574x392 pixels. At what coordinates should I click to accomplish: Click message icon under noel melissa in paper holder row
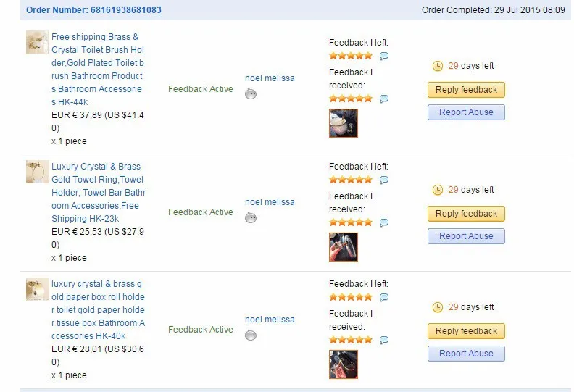point(251,335)
